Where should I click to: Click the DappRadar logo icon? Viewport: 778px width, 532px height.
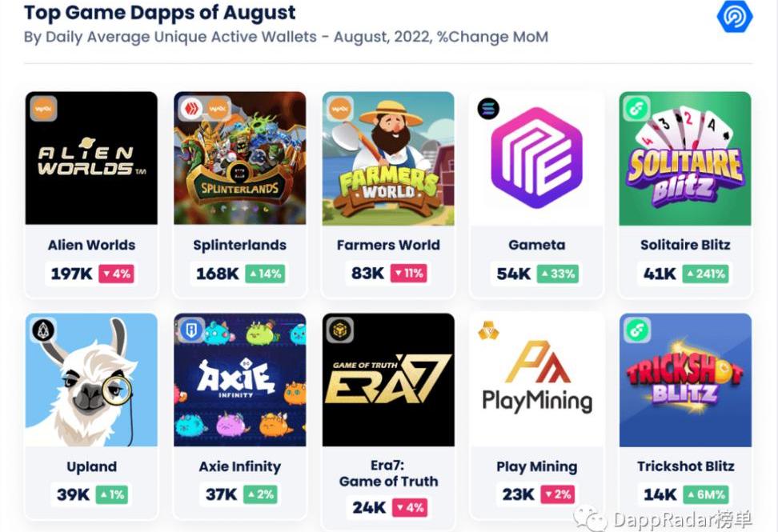pyautogui.click(x=734, y=17)
